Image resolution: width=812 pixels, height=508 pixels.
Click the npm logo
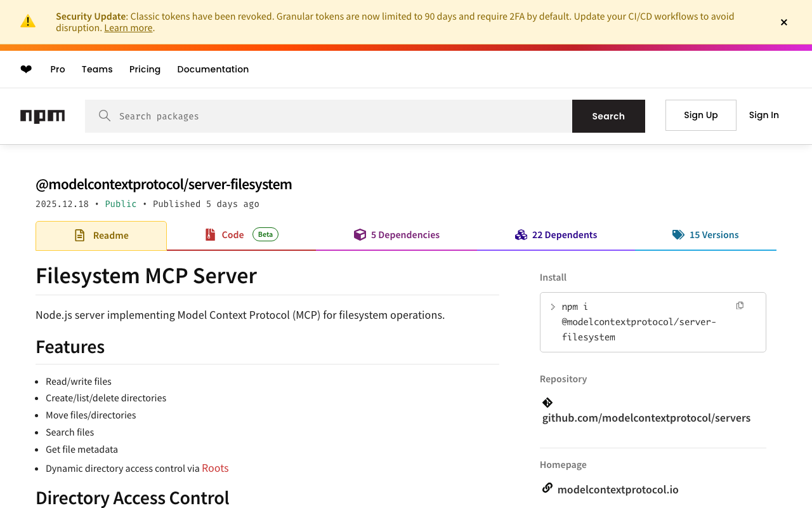43,116
